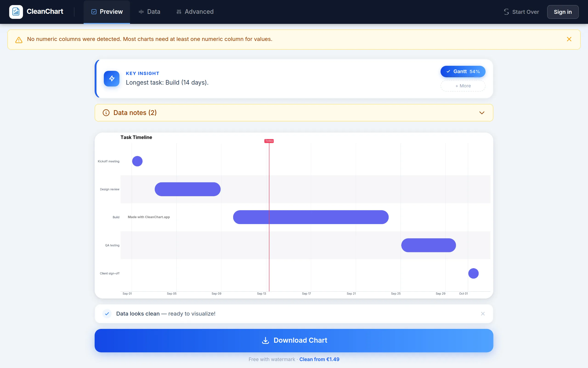Click the Task Timeline chart title
588x368 pixels.
tap(136, 137)
